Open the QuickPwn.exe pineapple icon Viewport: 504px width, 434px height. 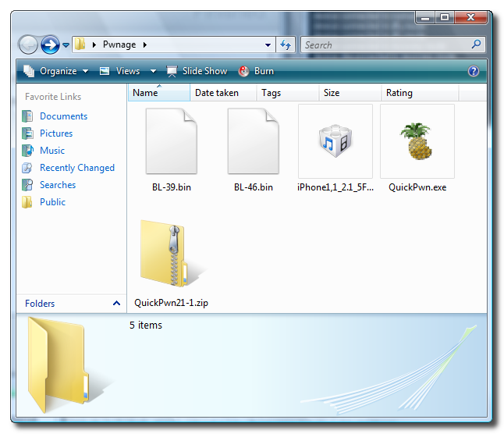pyautogui.click(x=417, y=141)
